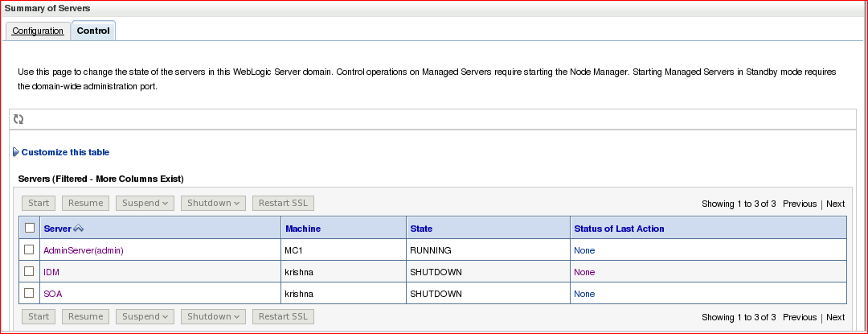
Task: Open the top Shutdown dropdown
Action: point(213,204)
